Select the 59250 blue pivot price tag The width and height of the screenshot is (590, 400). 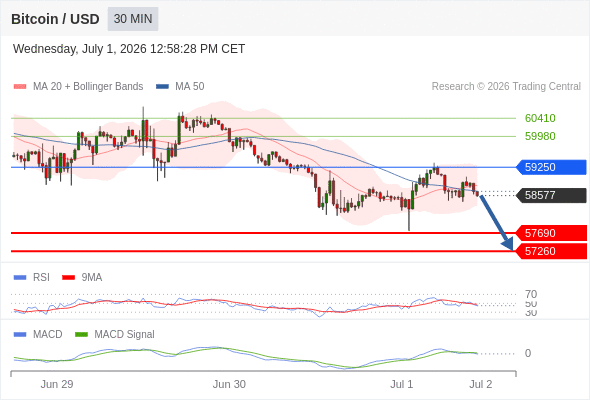(x=551, y=167)
